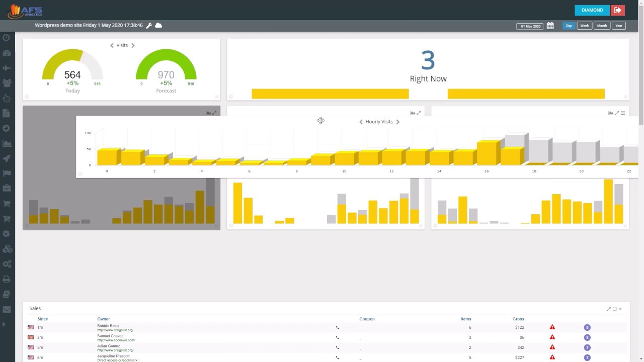644x362 pixels.
Task: Switch chart type on middle chart widget
Action: click(x=413, y=113)
